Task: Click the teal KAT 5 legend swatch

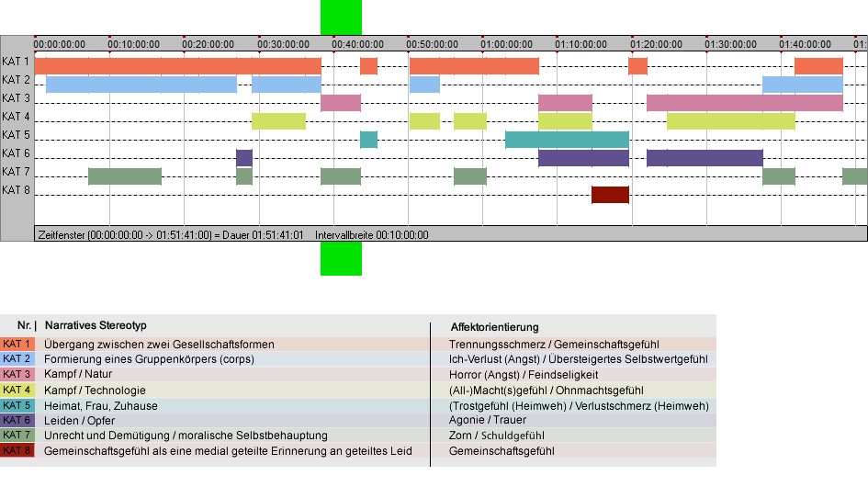Action: point(17,405)
